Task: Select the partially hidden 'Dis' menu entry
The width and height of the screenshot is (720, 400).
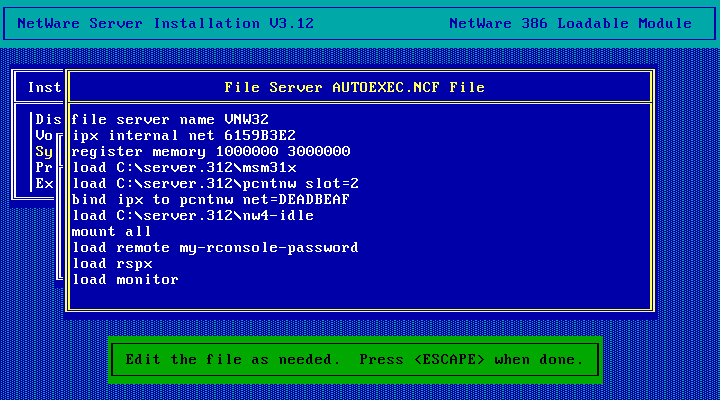Action: pyautogui.click(x=48, y=119)
